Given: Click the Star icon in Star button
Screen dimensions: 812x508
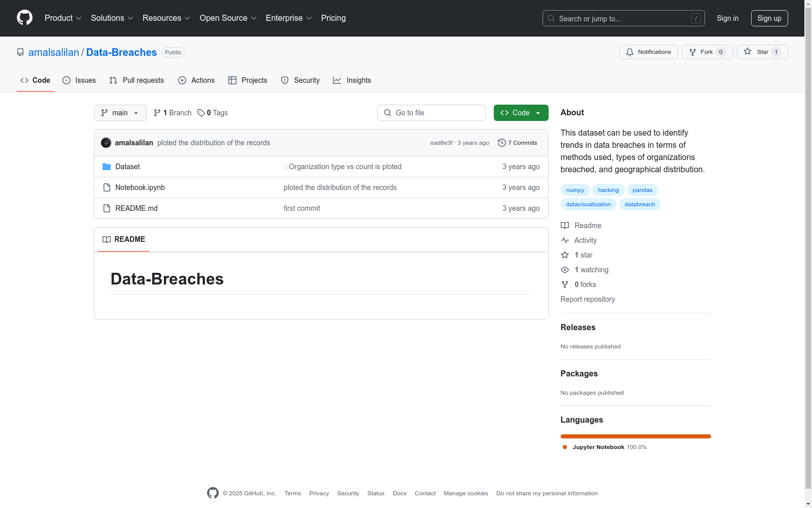Looking at the screenshot, I should point(748,51).
